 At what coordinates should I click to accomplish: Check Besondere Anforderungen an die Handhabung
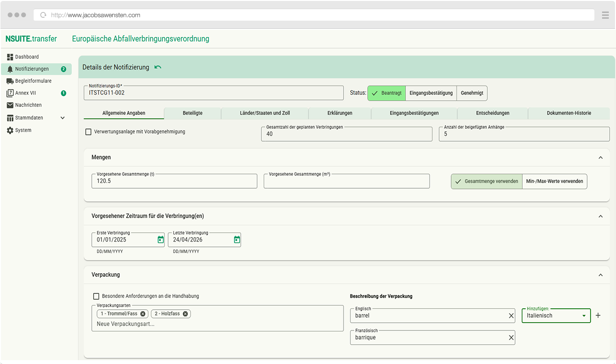tap(97, 296)
